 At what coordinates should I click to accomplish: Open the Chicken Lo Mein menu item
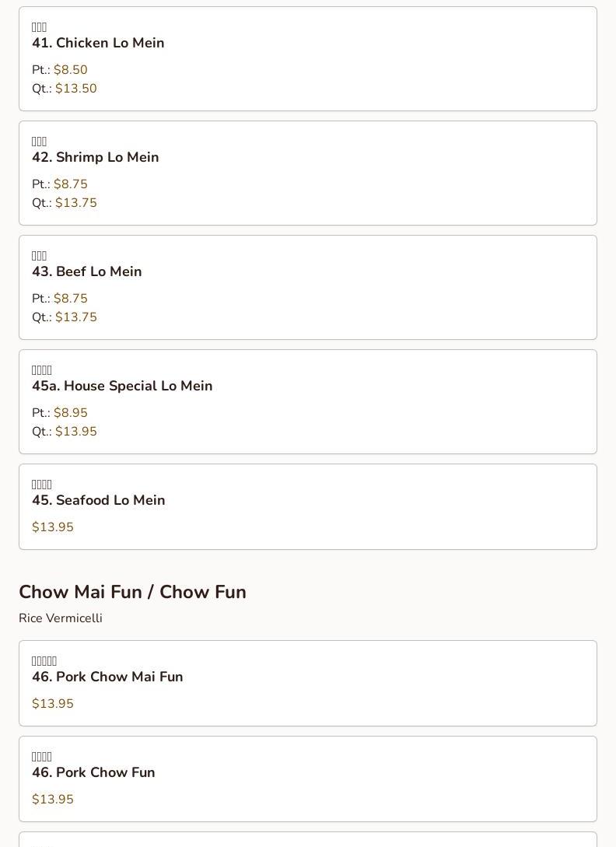point(308,59)
